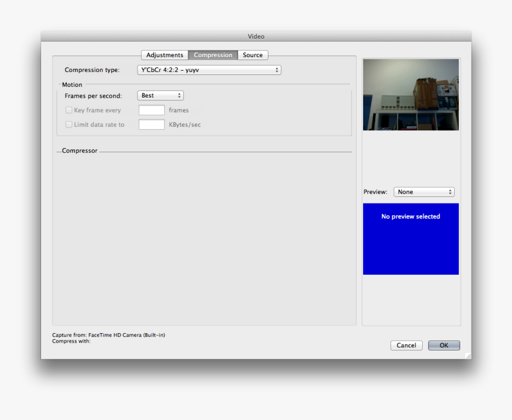Enable the Limit data rate to checkbox

[69, 124]
